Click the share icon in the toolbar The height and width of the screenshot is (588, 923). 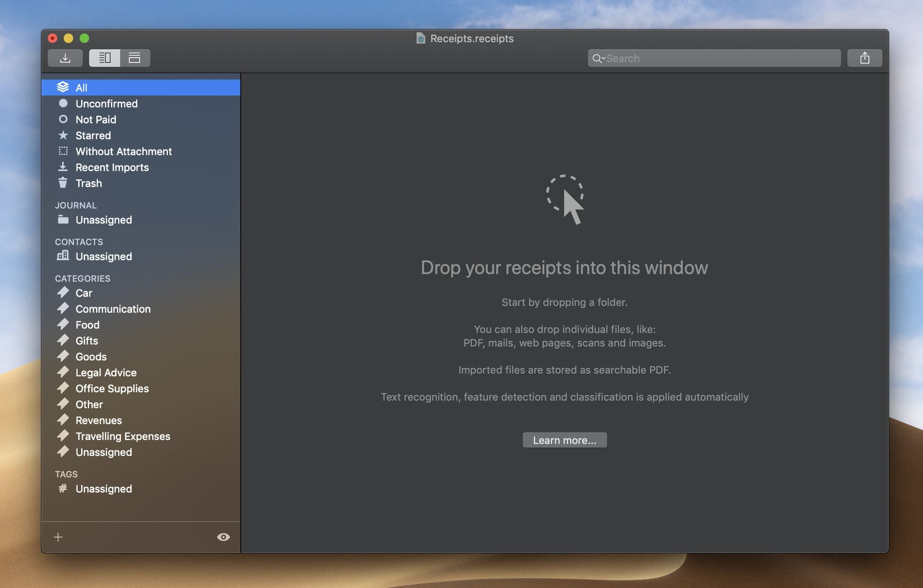coord(864,58)
